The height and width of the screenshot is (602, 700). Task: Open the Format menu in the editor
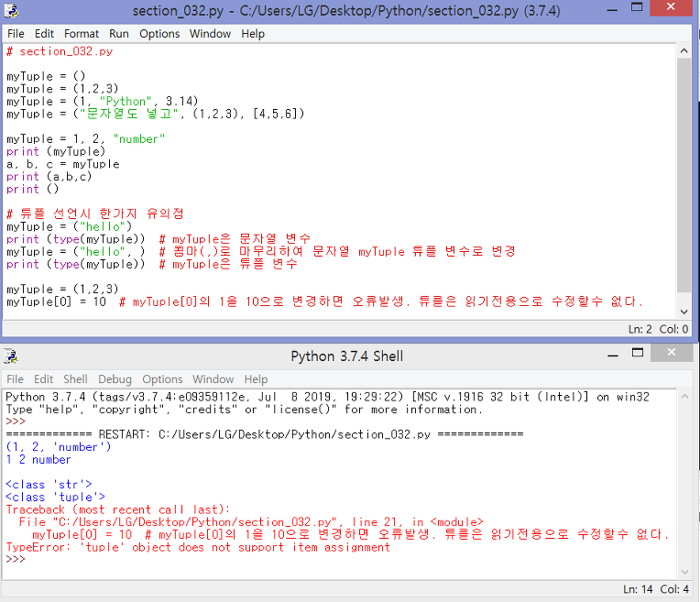click(x=82, y=34)
